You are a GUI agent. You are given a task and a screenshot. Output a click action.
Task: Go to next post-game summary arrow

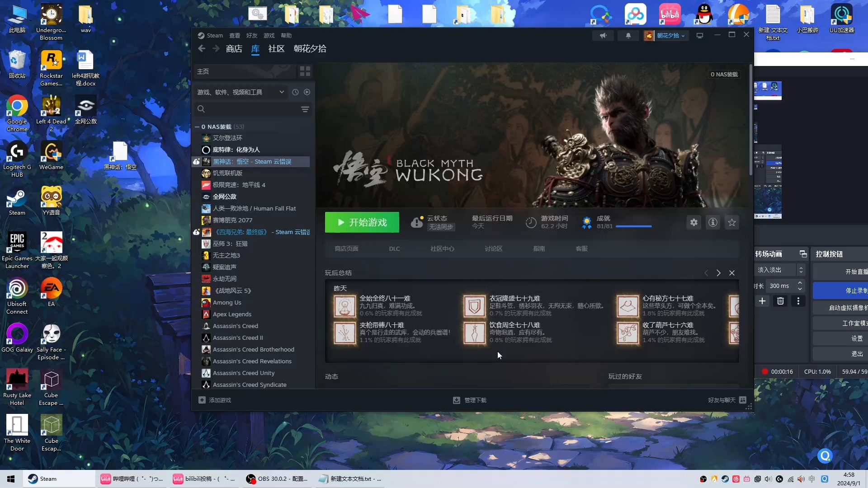[x=718, y=273]
